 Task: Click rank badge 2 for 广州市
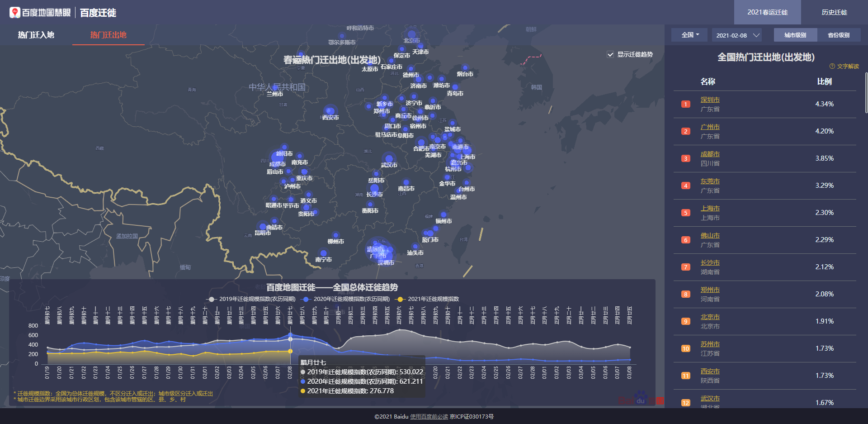[685, 131]
